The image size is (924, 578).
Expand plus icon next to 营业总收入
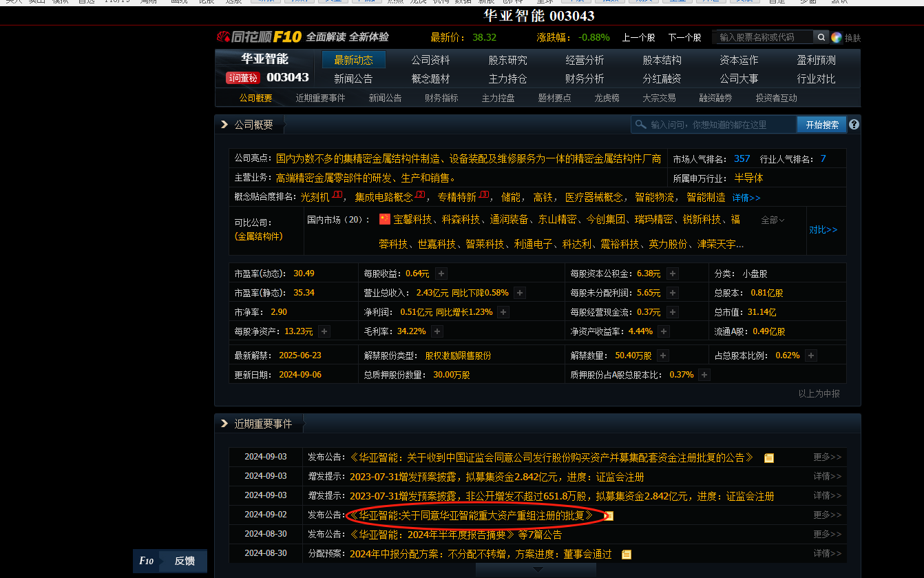pos(520,293)
